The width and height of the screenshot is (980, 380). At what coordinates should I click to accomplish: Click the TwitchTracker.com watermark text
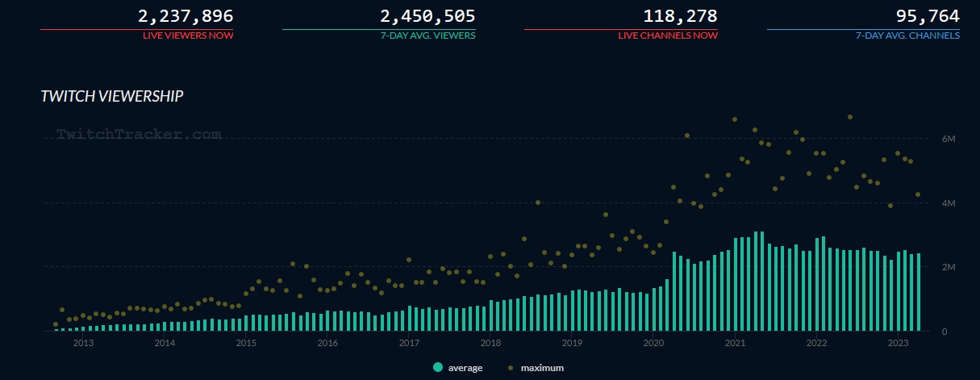[138, 135]
